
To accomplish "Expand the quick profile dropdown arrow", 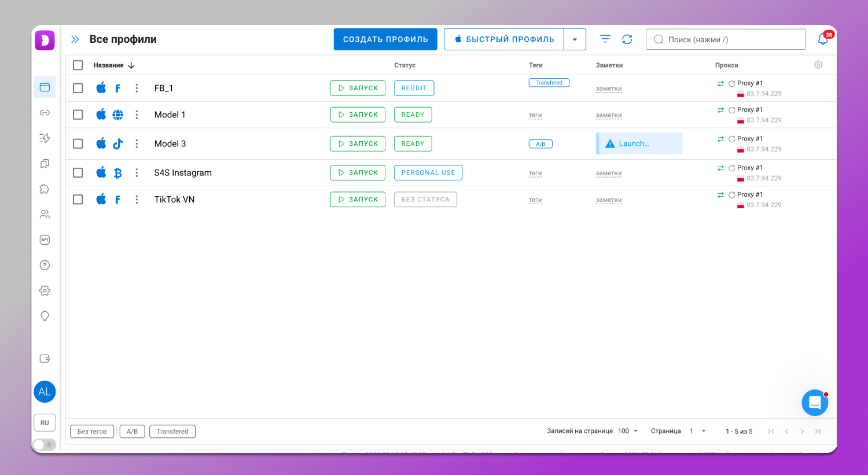I will 575,39.
